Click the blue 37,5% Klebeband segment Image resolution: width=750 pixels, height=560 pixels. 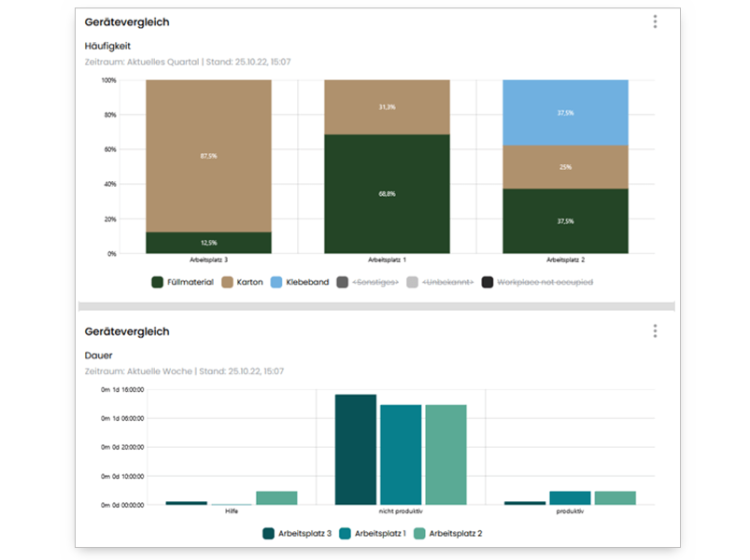pos(565,112)
